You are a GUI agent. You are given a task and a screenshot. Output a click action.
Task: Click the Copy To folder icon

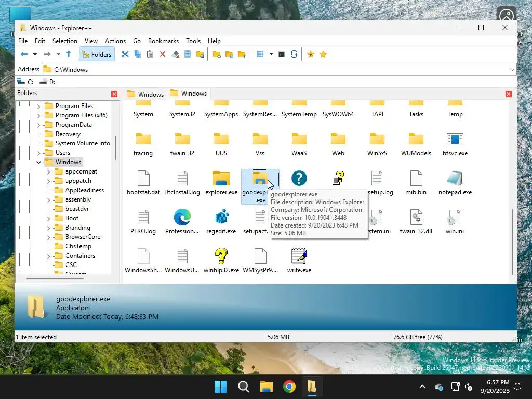point(229,54)
